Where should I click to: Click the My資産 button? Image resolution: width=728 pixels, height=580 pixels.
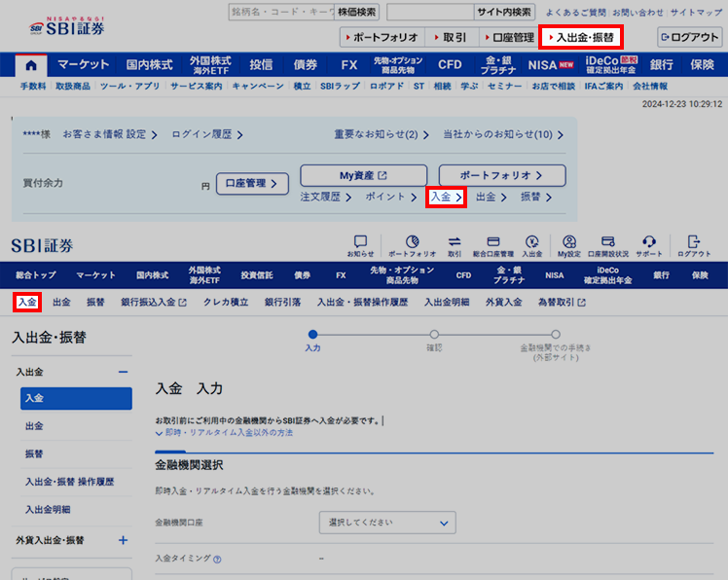pyautogui.click(x=364, y=175)
